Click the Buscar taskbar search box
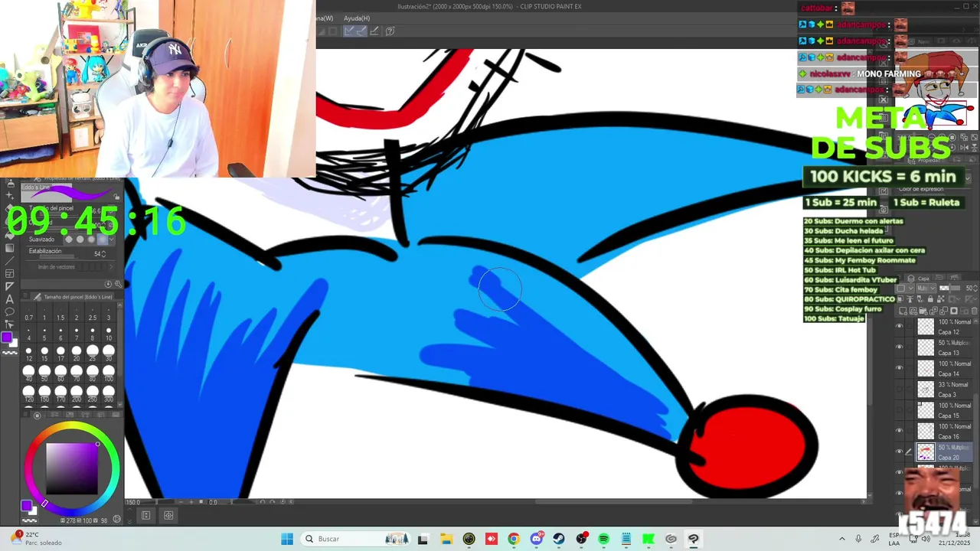This screenshot has height=551, width=980. pos(357,539)
